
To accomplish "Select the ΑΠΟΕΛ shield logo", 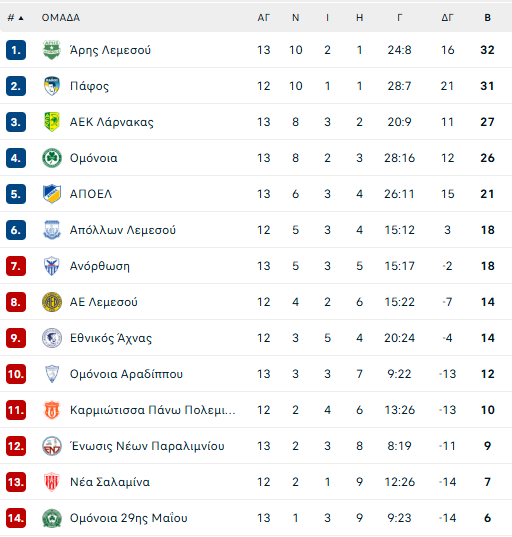I will [x=52, y=194].
